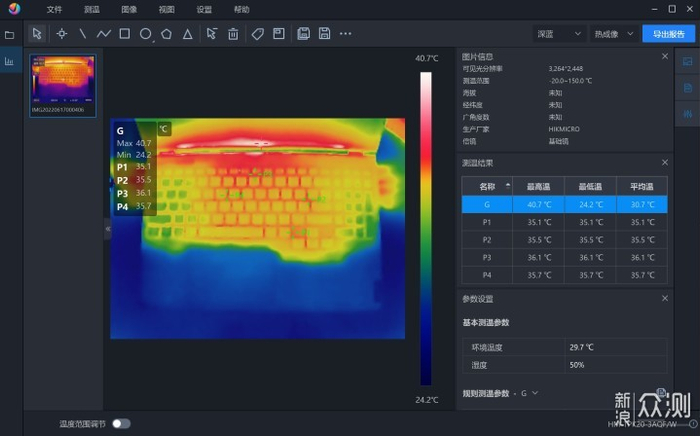The height and width of the screenshot is (436, 700).
Task: Open the 深蓝 theme dropdown
Action: point(559,34)
